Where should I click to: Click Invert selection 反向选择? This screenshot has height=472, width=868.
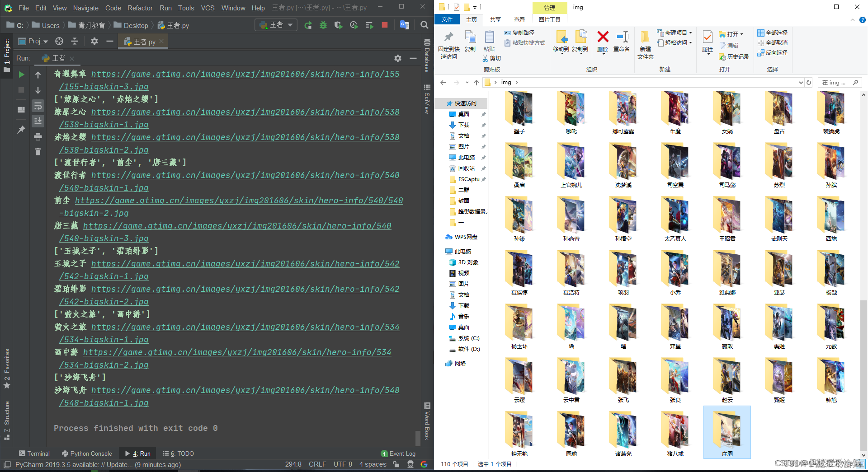coord(773,52)
